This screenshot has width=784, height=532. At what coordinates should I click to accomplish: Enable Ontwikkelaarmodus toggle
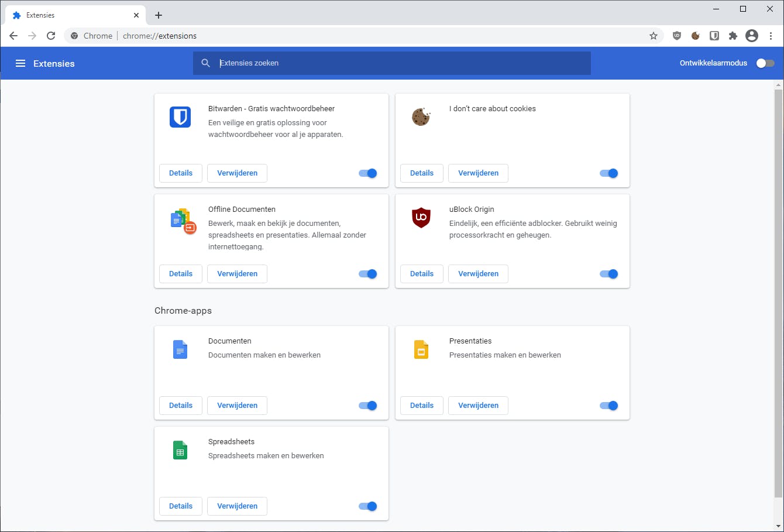pos(765,63)
